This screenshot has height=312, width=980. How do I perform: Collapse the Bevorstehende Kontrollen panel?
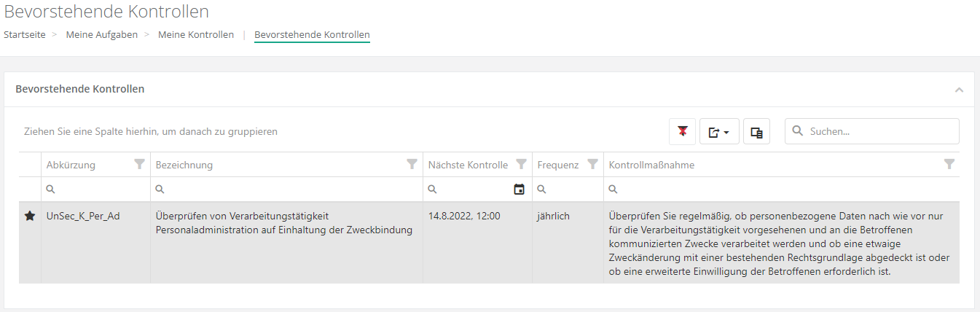(959, 90)
